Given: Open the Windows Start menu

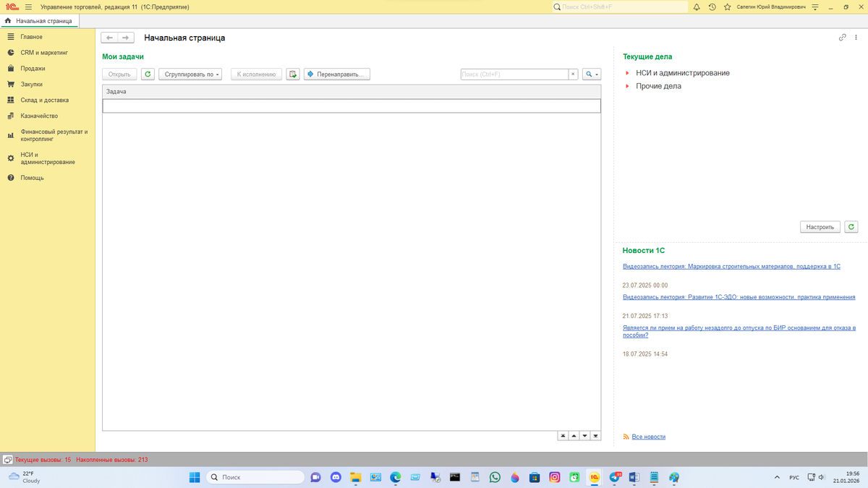Looking at the screenshot, I should pos(195,477).
